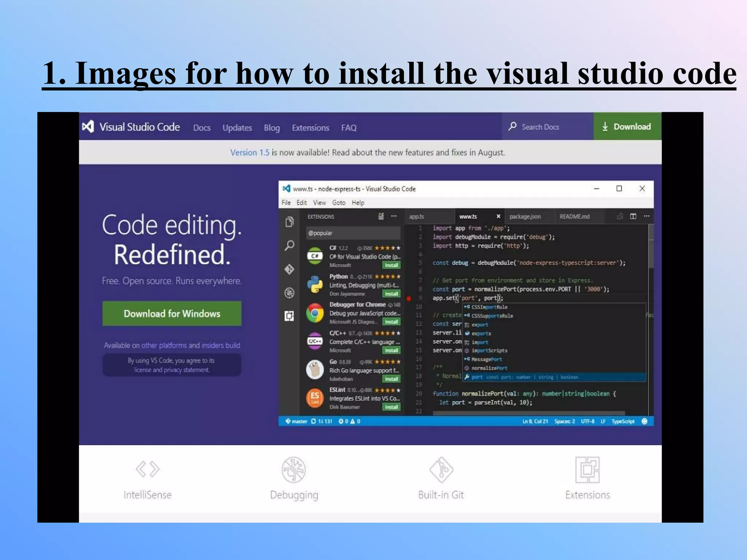Click the IntelliSense feature icon

click(x=147, y=469)
